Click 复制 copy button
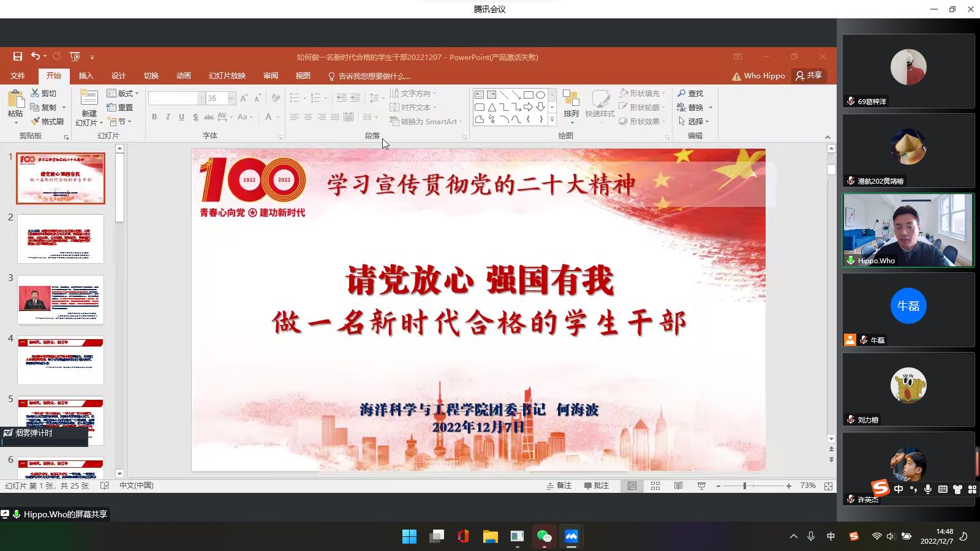Screen dimensions: 980x551 tap(44, 107)
